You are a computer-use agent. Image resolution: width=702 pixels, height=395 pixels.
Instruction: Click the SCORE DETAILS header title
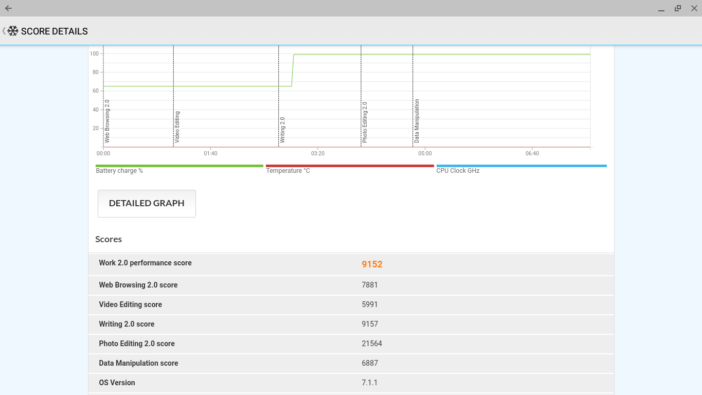54,31
